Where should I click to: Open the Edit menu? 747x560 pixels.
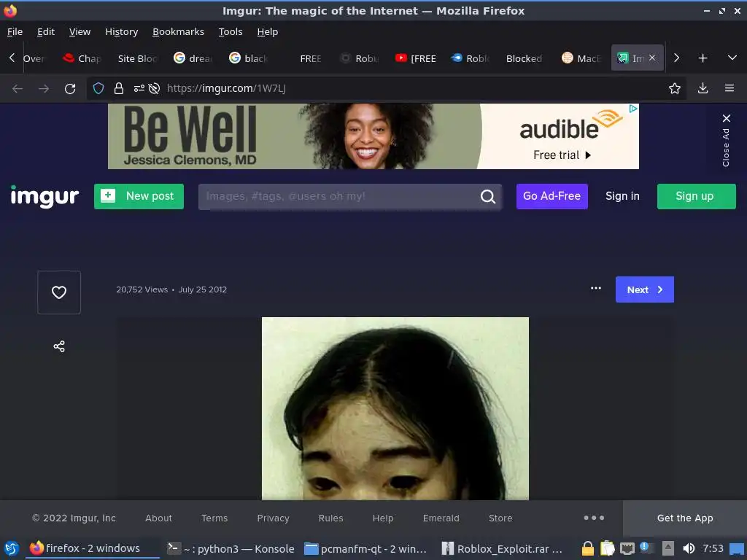[46, 32]
